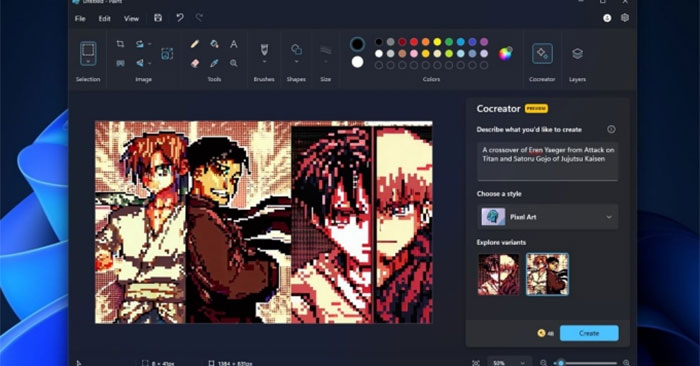Viewport: 700px width, 366px height.
Task: Click the pixel art canvas image
Action: click(x=263, y=222)
